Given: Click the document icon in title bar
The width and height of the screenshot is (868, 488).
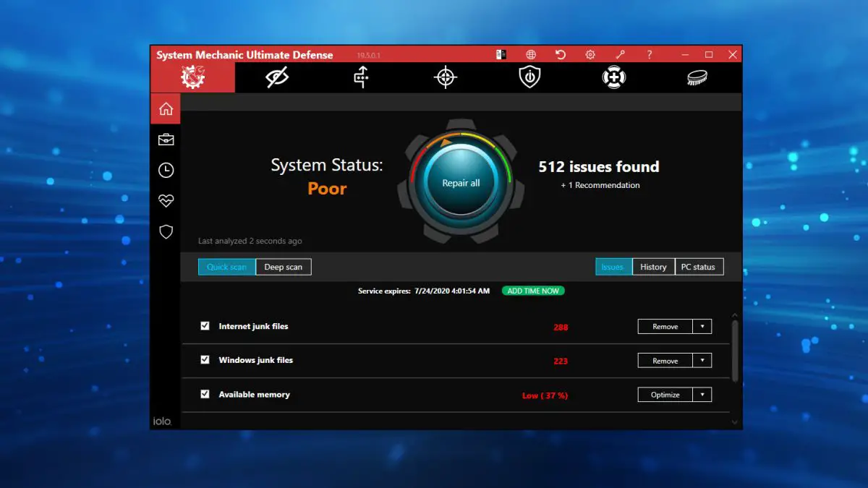Looking at the screenshot, I should tap(501, 54).
